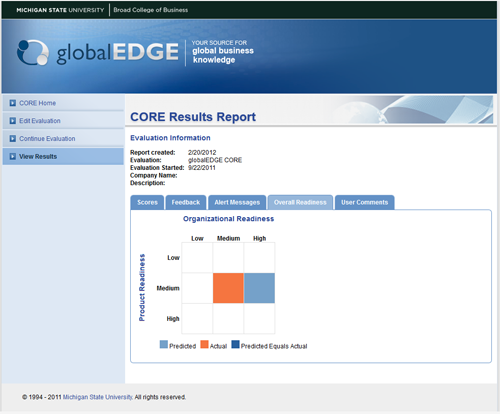Click the Company Name label
Image resolution: width=500 pixels, height=414 pixels.
coord(154,175)
